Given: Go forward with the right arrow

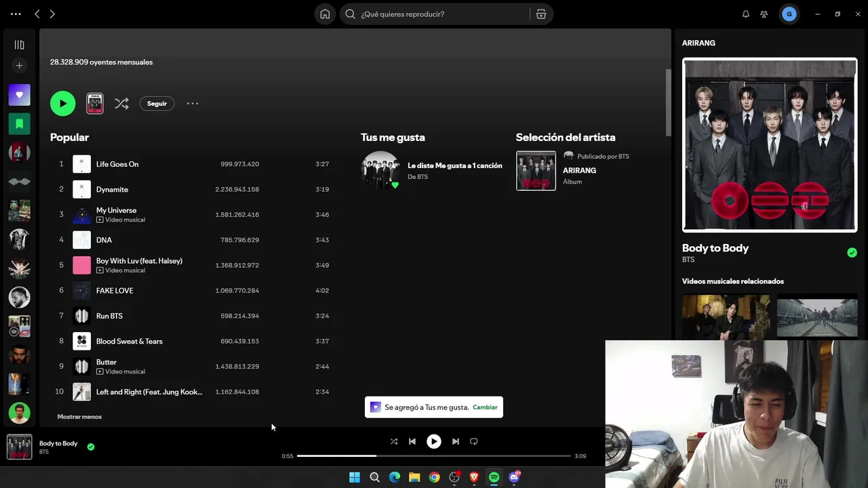Looking at the screenshot, I should point(52,14).
